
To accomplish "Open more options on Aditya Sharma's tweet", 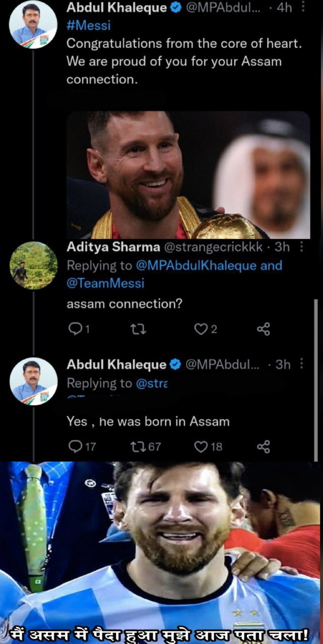I will 302,247.
